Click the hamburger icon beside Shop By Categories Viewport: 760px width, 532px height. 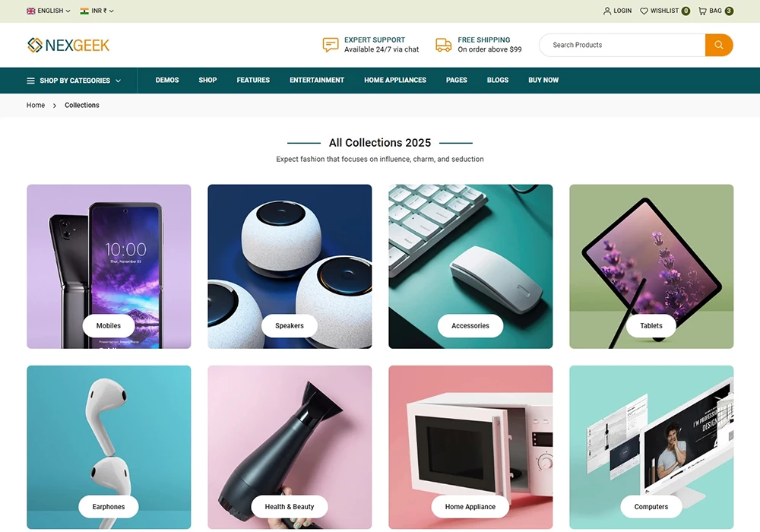pos(30,81)
